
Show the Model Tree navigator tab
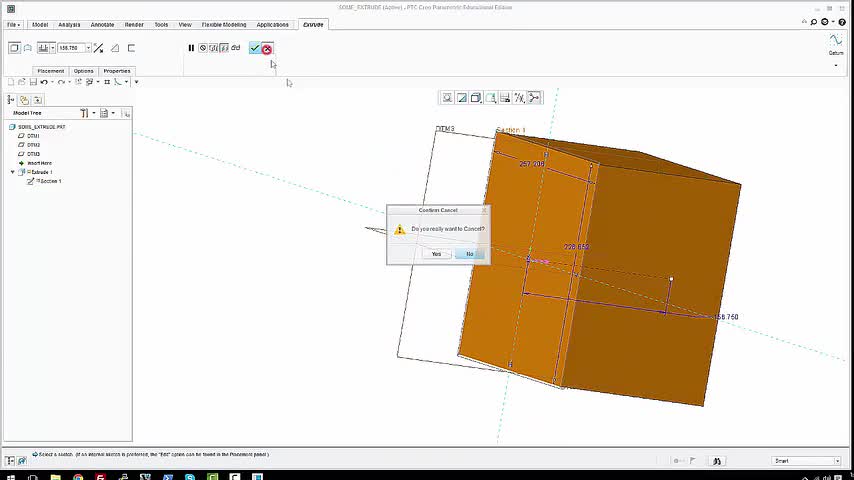pos(10,100)
